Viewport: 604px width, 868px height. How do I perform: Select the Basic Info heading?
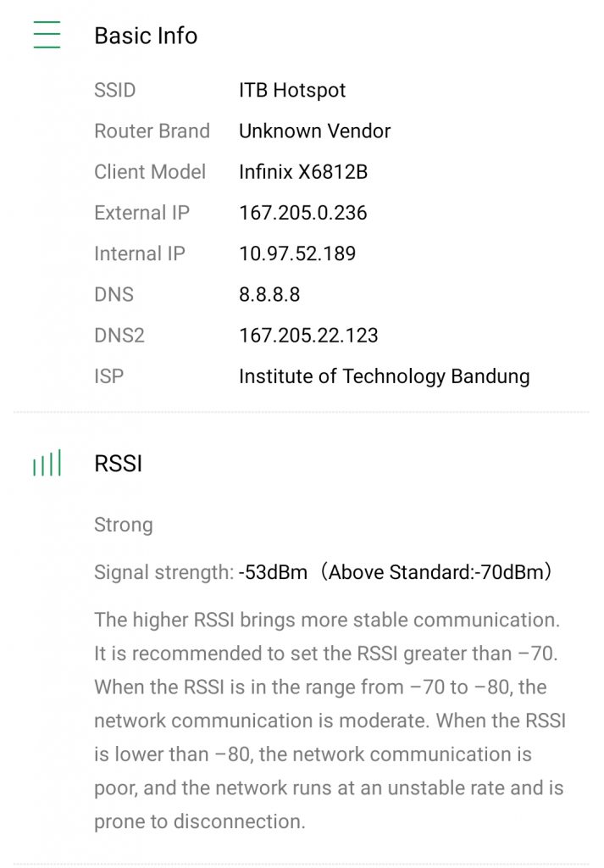click(x=146, y=36)
